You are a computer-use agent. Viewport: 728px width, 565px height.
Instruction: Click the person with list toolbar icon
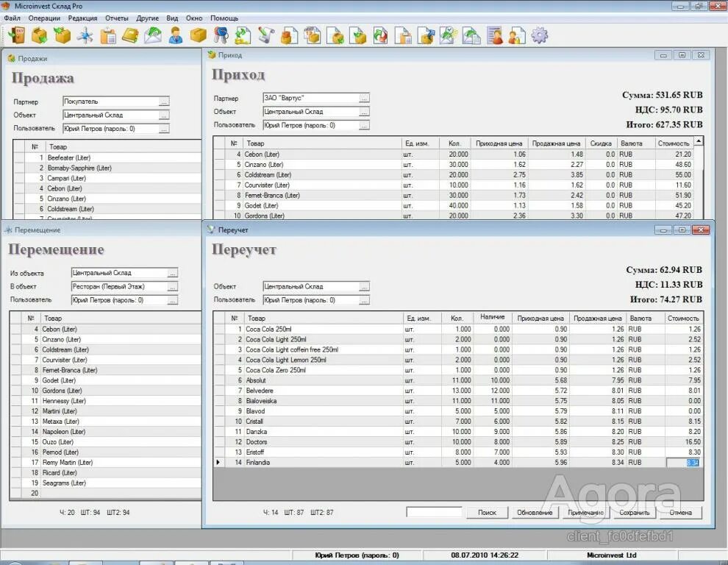point(495,35)
